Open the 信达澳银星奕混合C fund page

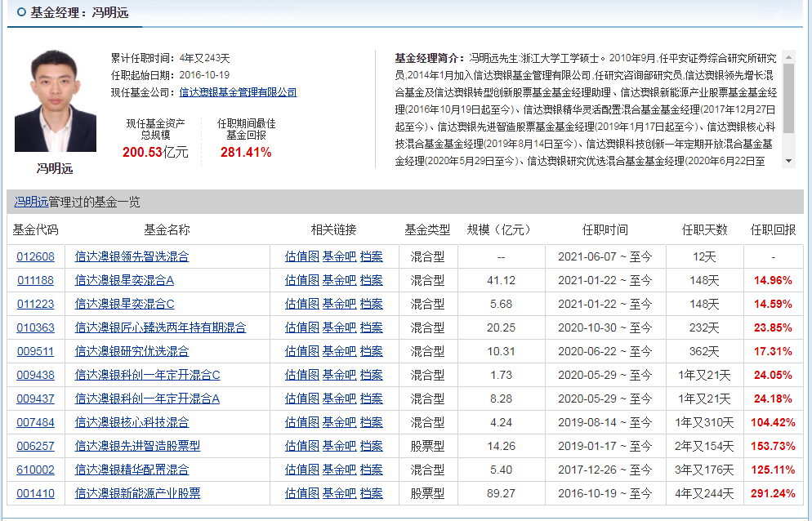[x=124, y=304]
